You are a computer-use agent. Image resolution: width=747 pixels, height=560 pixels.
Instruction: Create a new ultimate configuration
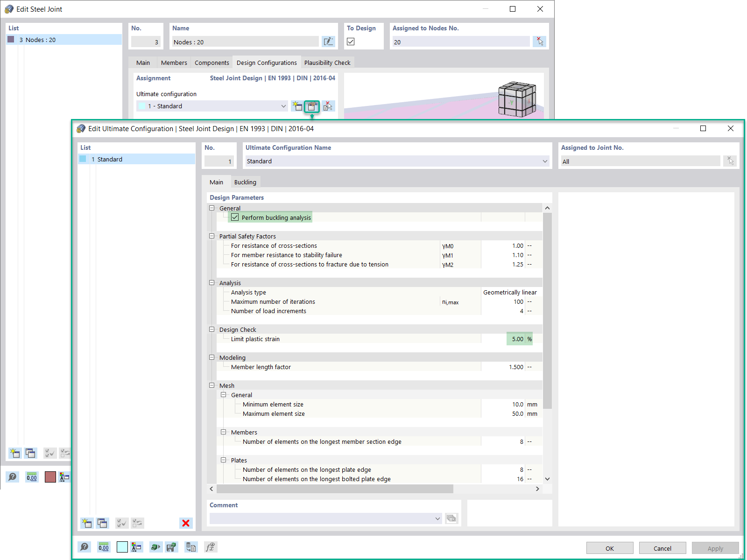pos(87,523)
